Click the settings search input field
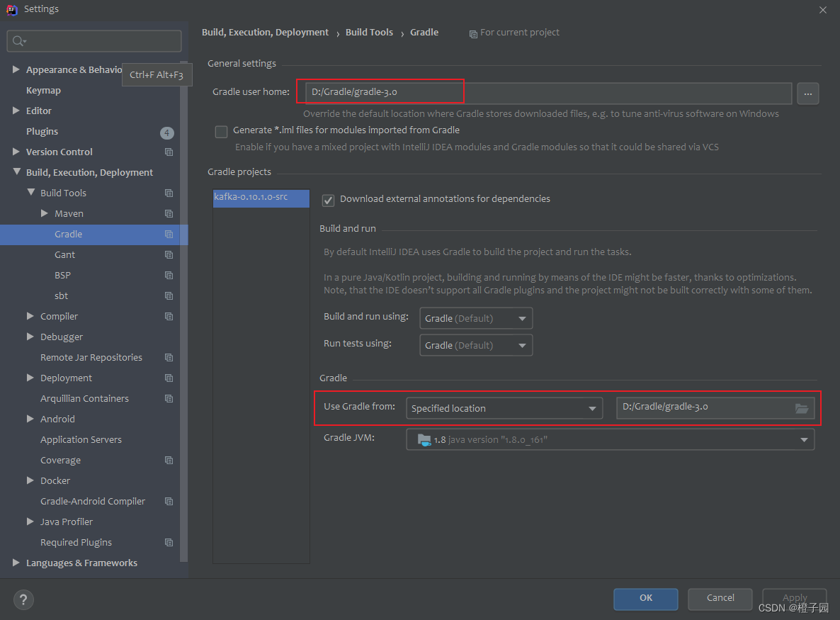This screenshot has width=840, height=620. [x=94, y=41]
